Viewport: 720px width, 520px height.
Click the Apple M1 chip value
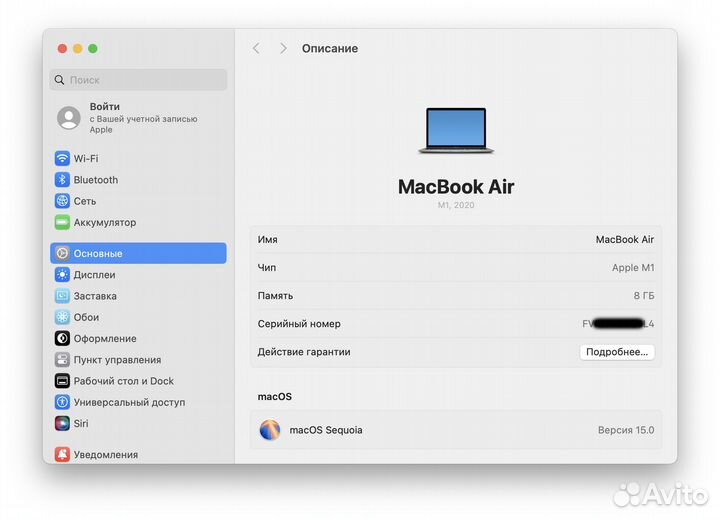click(633, 267)
